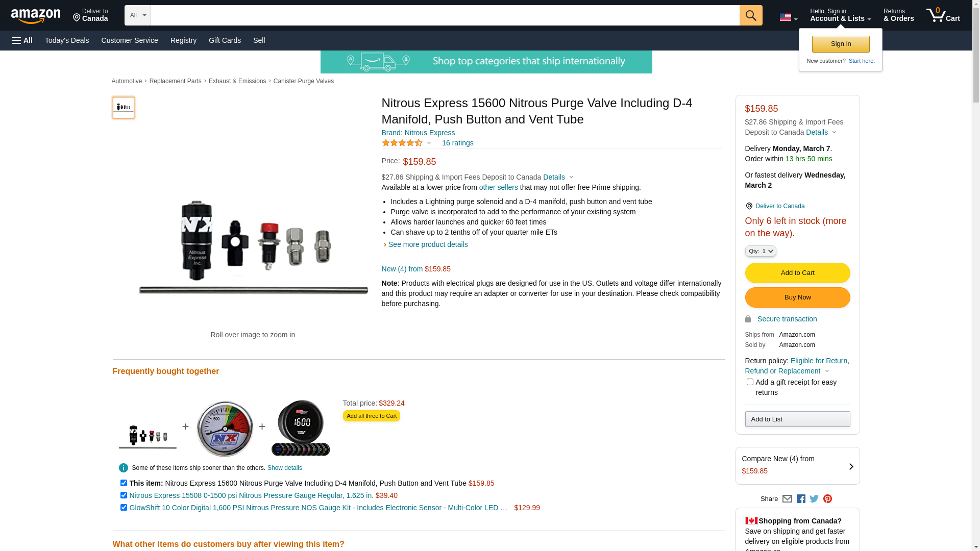Open the quantity dropdown

[761, 251]
